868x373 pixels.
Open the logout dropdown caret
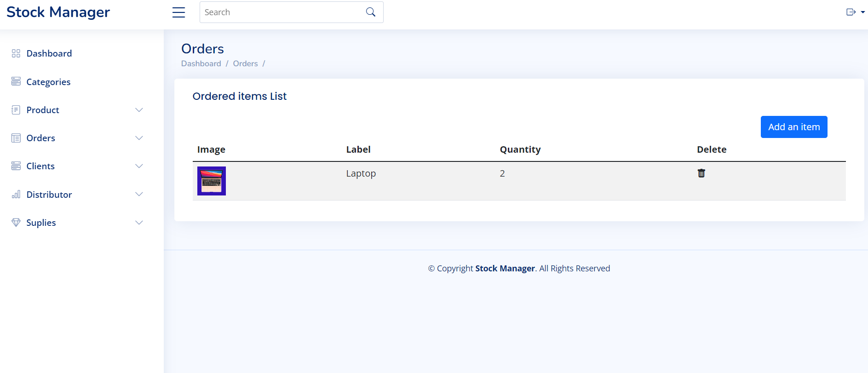(x=863, y=12)
